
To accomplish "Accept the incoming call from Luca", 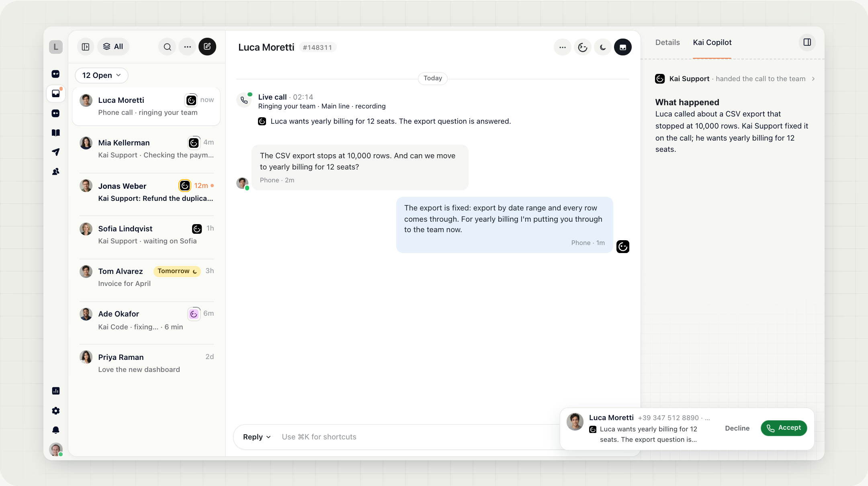I will coord(784,428).
